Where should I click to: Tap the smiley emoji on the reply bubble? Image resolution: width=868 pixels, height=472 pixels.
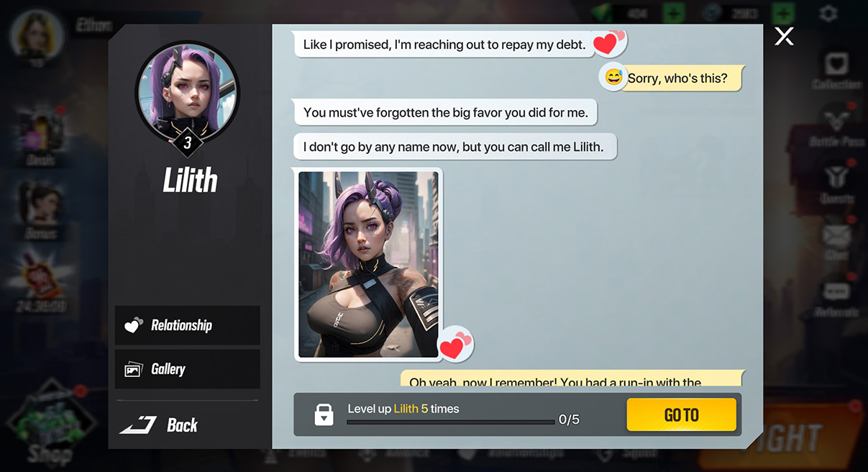coord(613,77)
